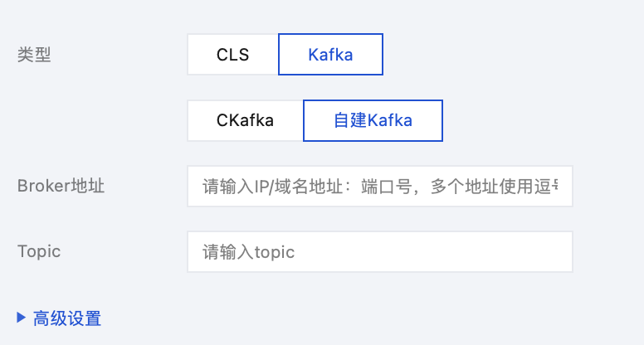This screenshot has width=644, height=345.
Task: Click the blue triangle beside 高级设置
Action: [22, 317]
